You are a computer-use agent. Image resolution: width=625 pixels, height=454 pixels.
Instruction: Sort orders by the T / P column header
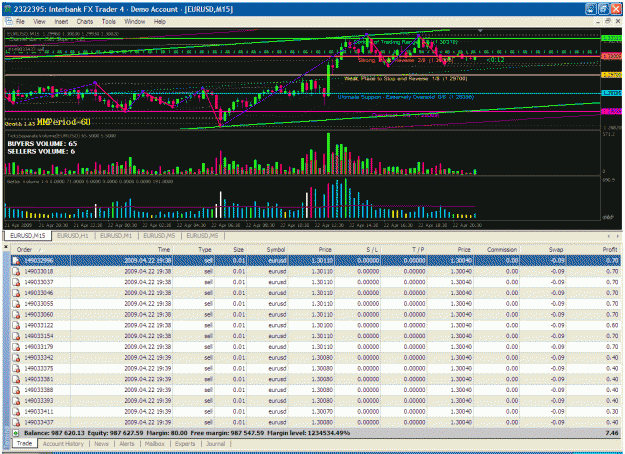(x=404, y=250)
